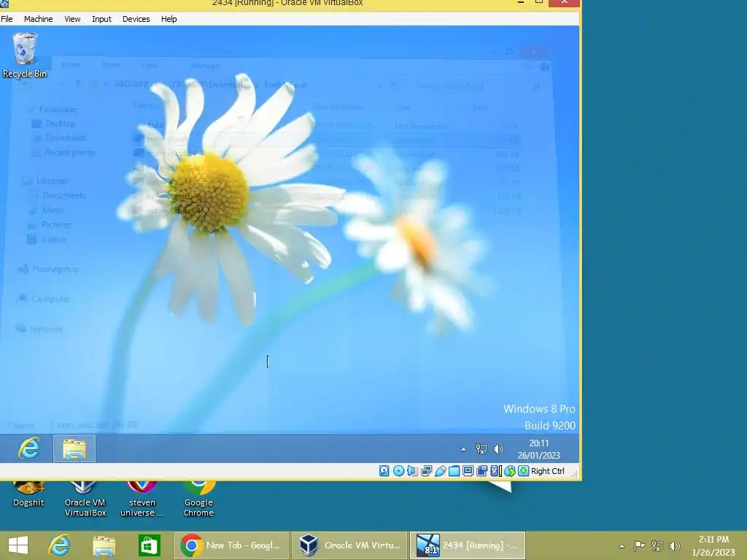Launch Internet Explorer from host taskbar

59,545
